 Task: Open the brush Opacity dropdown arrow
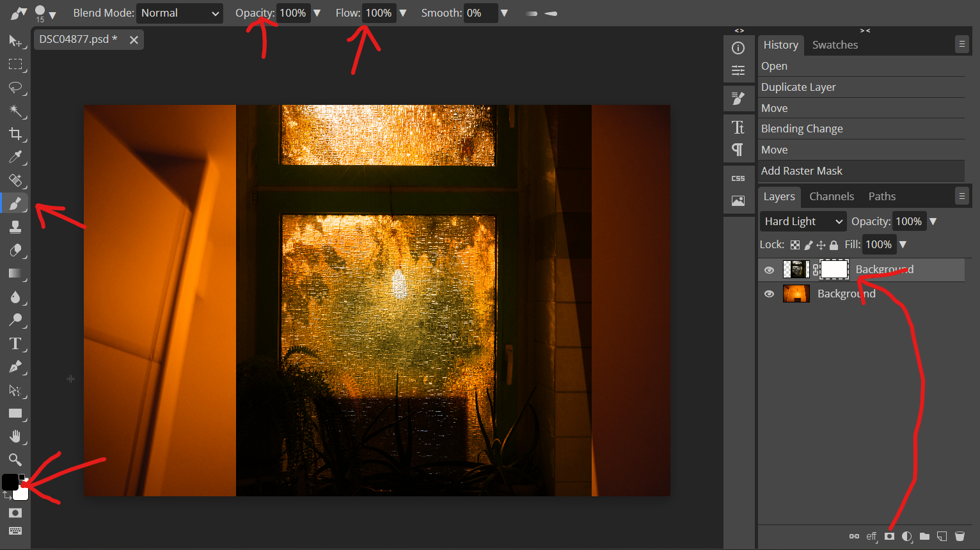[x=317, y=13]
